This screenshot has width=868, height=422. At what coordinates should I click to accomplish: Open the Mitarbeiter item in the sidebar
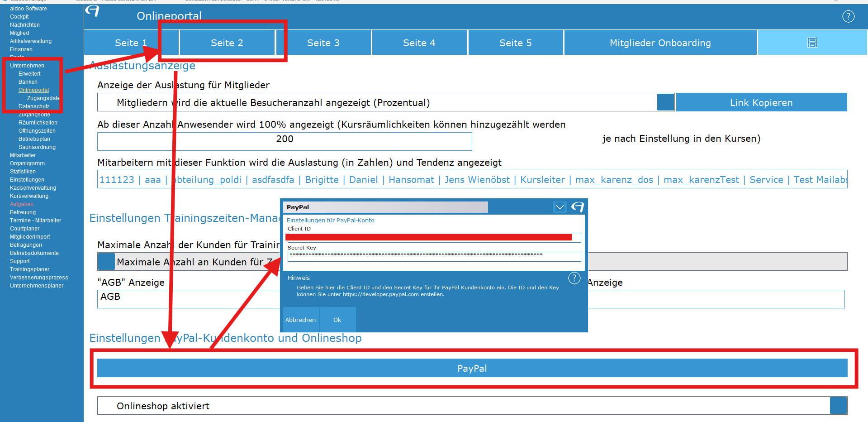point(23,155)
